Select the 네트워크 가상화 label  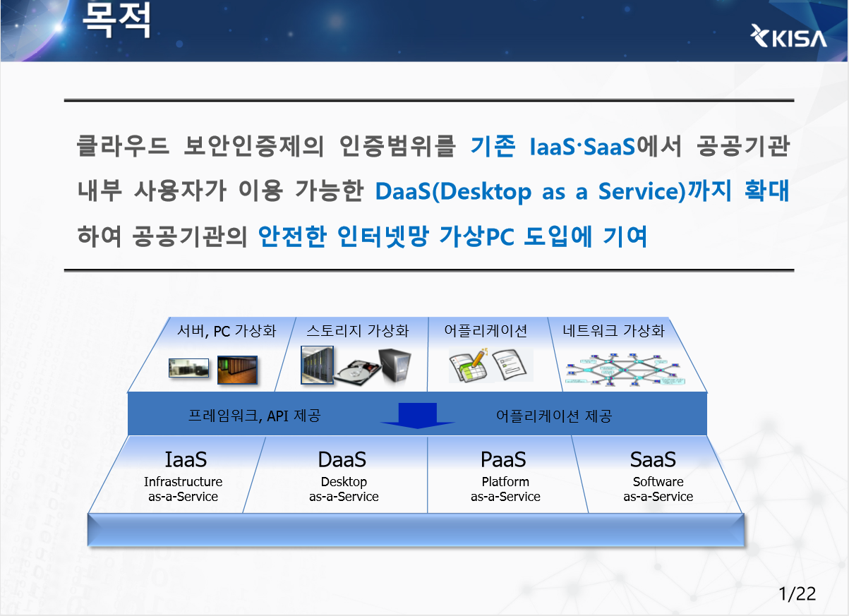point(614,331)
